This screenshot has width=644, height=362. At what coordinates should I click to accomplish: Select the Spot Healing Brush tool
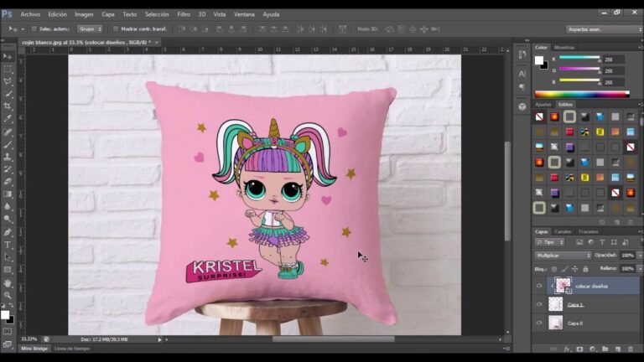8,132
